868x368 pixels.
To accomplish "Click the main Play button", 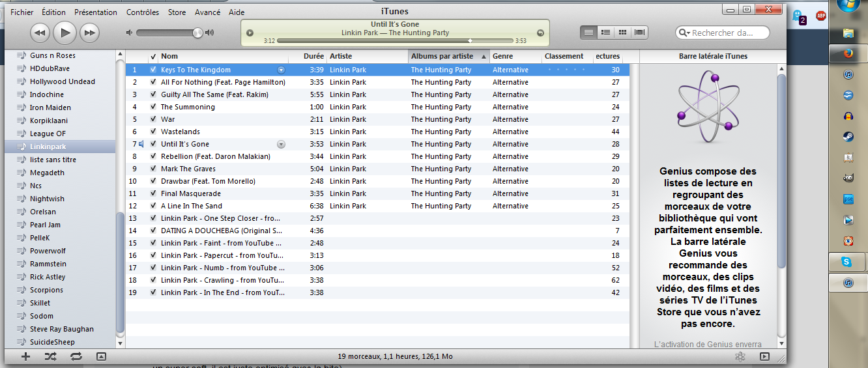I will click(x=65, y=31).
